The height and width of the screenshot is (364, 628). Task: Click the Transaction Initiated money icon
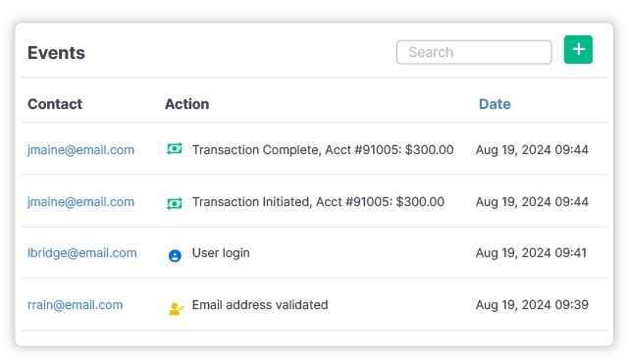(x=175, y=203)
